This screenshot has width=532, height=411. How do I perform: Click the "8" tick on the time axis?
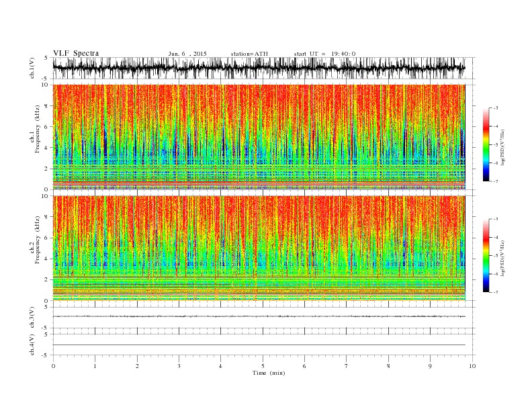pyautogui.click(x=388, y=366)
